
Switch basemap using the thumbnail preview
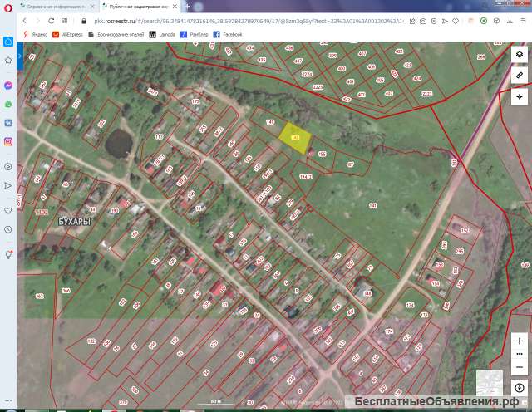pyautogui.click(x=488, y=381)
